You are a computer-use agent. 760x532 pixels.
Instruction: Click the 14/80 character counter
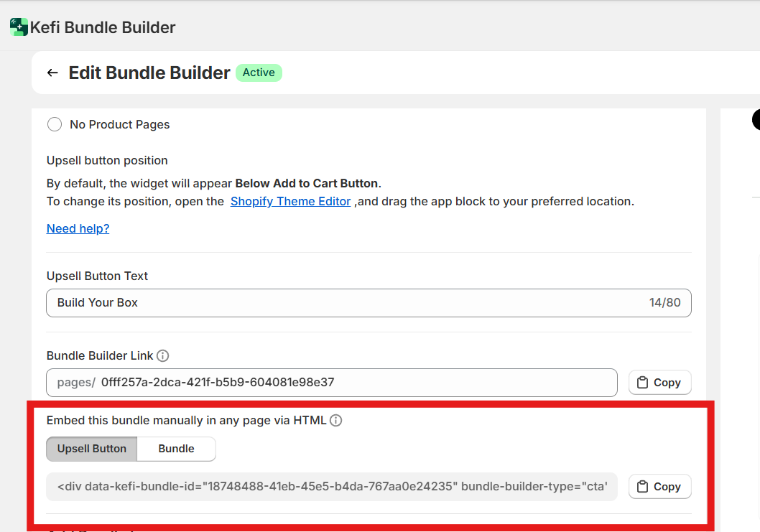[664, 303]
